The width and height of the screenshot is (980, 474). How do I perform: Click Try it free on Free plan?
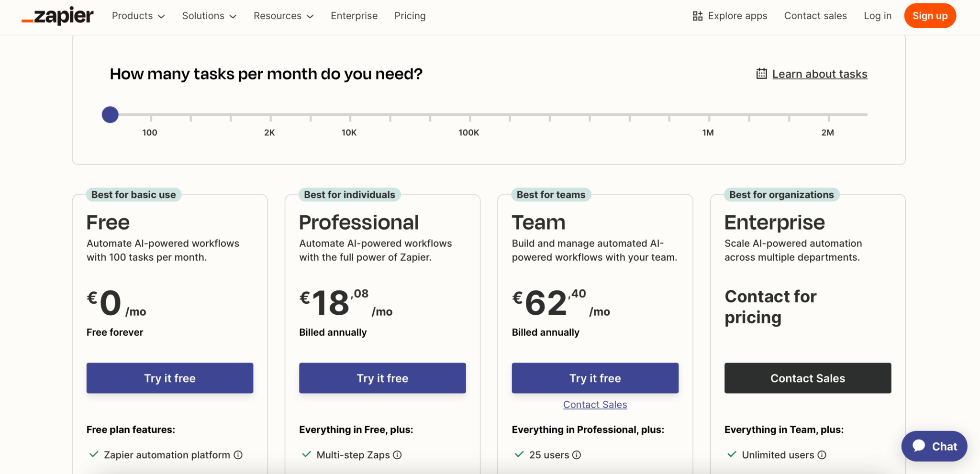pos(170,378)
